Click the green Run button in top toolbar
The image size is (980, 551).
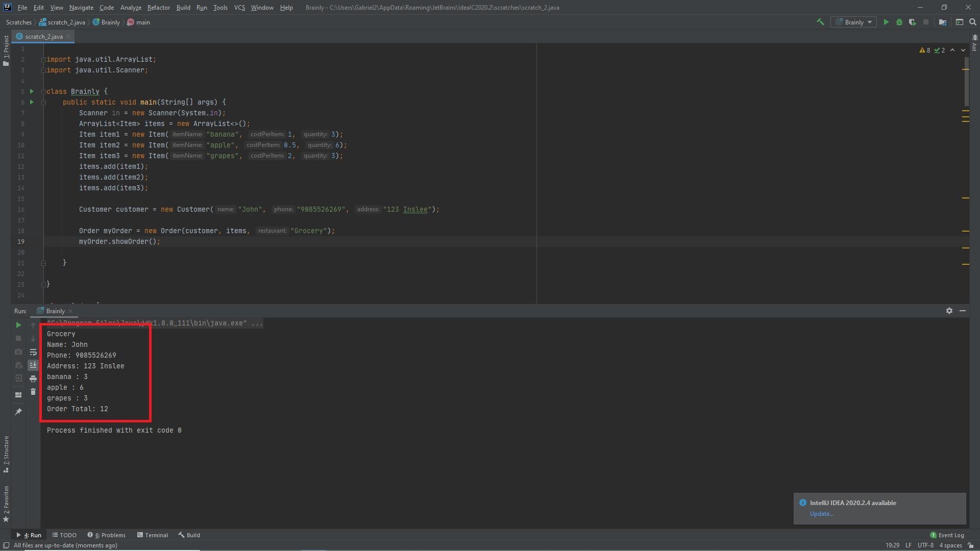click(886, 22)
